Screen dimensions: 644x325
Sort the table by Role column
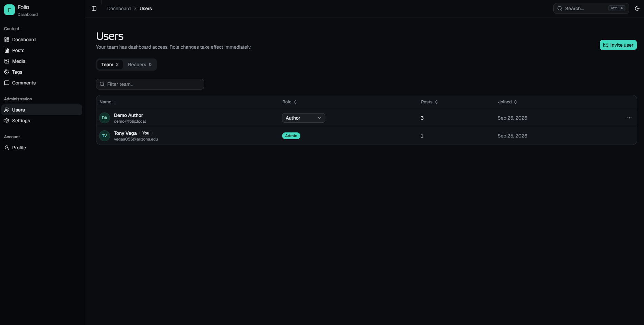click(290, 102)
